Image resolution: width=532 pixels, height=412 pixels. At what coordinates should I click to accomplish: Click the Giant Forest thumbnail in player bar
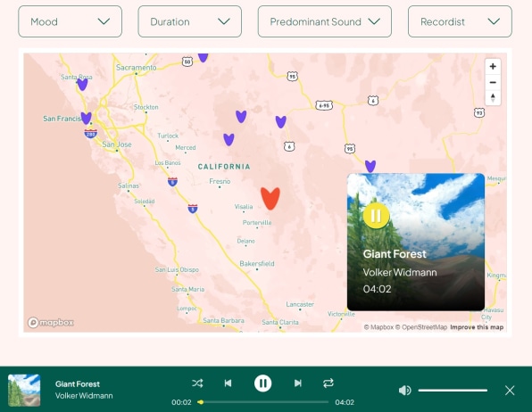click(x=24, y=391)
